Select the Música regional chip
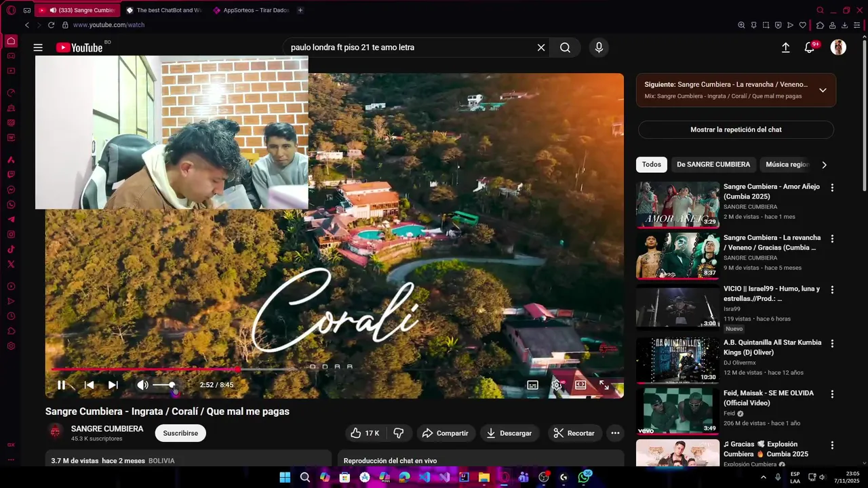The width and height of the screenshot is (868, 488). (x=787, y=165)
